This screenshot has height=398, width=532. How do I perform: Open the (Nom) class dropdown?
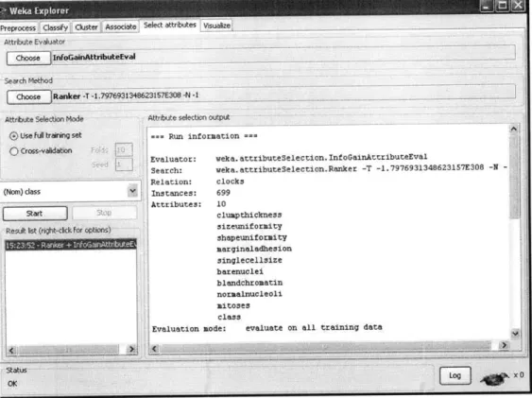(x=71, y=192)
